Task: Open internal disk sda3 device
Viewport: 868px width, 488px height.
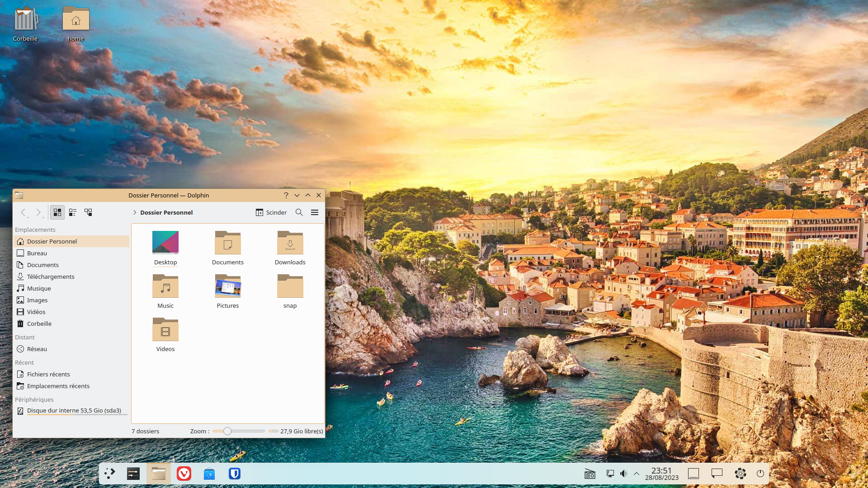Action: pos(74,410)
